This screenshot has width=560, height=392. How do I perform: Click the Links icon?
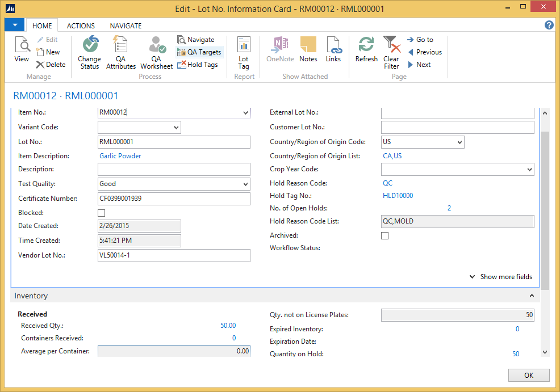click(333, 50)
